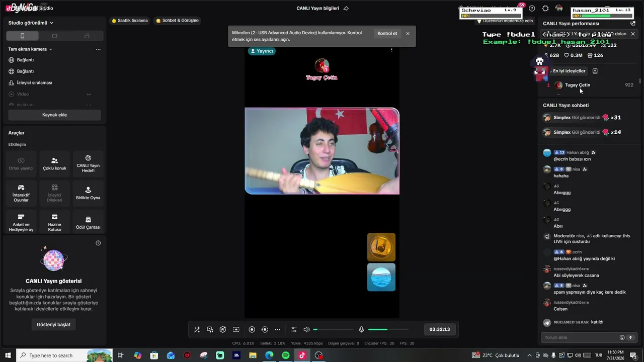This screenshot has height=362, width=644.
Task: Adjust the microphone level slider
Action: pyautogui.click(x=388, y=329)
